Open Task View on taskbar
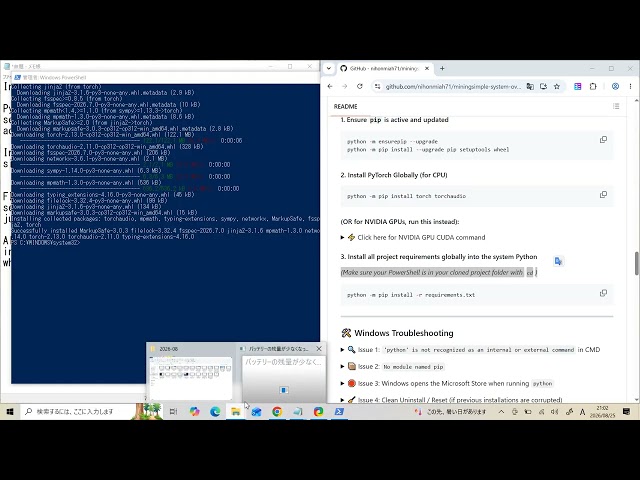This screenshot has width=640, height=480. click(173, 411)
